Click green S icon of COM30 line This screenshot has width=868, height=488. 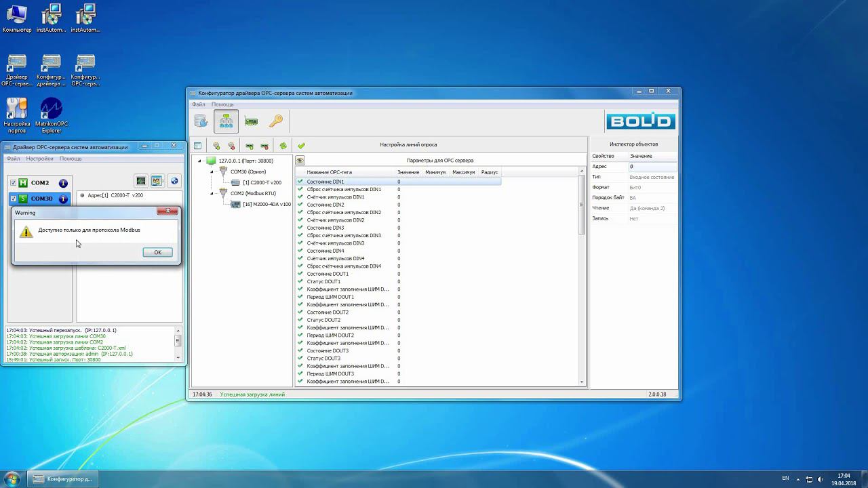23,199
